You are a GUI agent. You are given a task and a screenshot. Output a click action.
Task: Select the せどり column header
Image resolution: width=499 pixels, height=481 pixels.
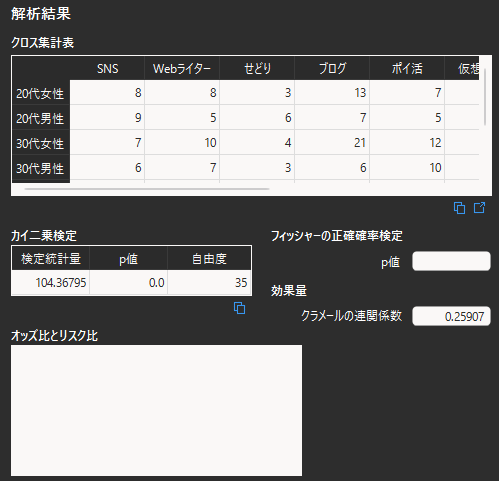point(257,68)
